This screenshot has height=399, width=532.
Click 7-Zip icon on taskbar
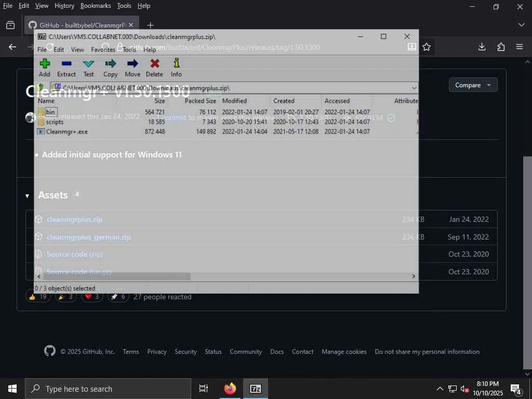point(256,389)
